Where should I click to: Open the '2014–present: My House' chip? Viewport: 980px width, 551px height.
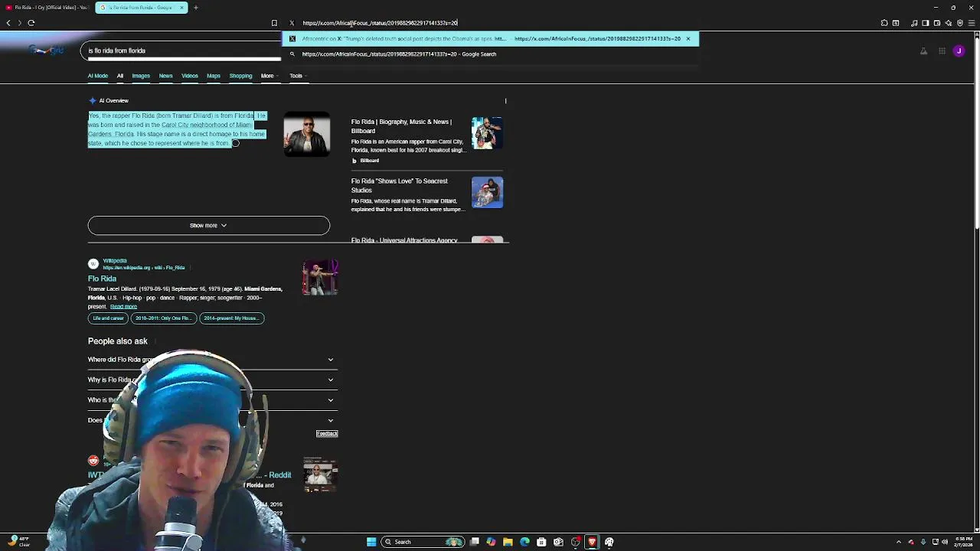[231, 318]
